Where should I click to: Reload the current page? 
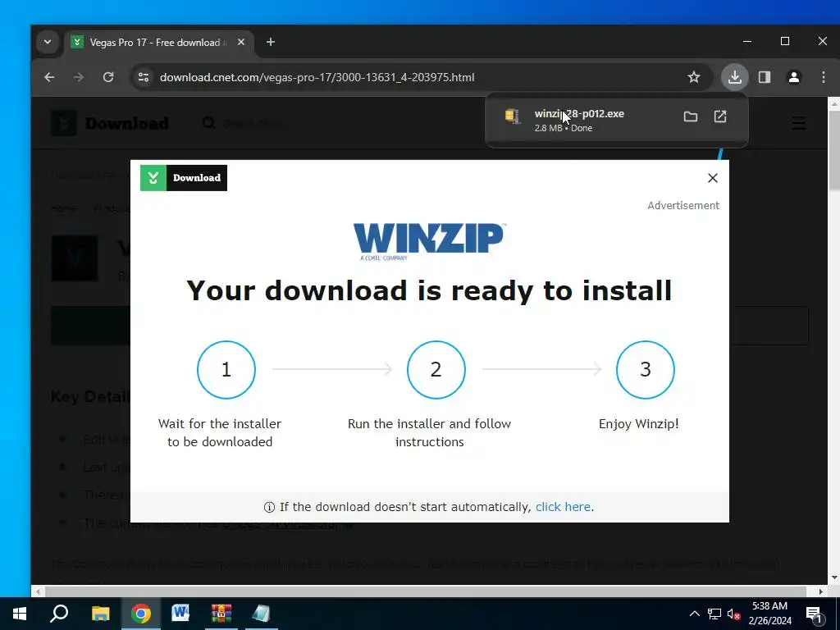pos(108,77)
